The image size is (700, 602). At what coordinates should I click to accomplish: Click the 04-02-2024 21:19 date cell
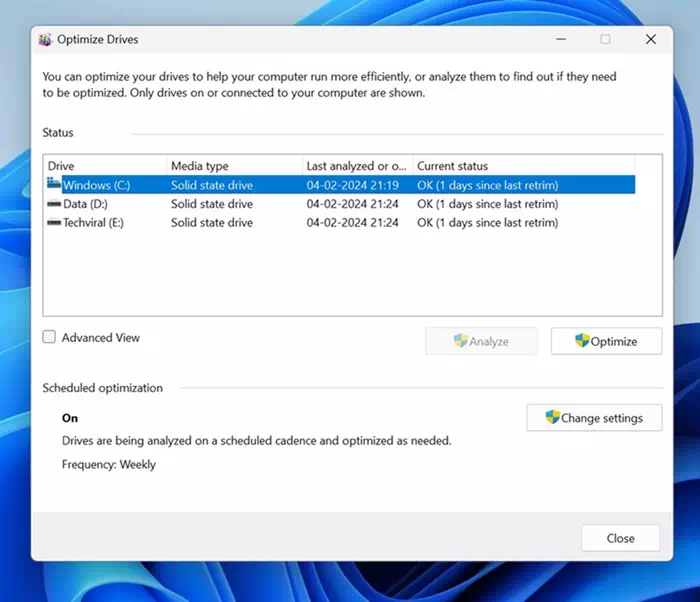pos(353,185)
